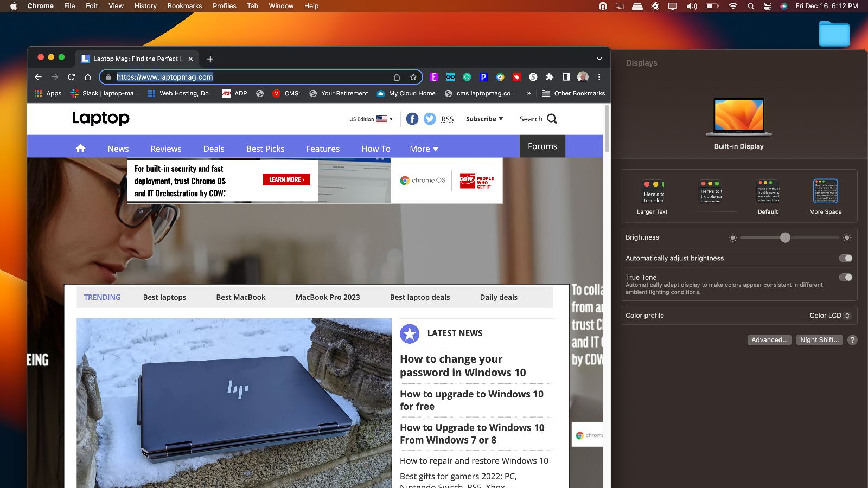Click the Laptop Mag search magnifier icon
Screen dimensions: 868x488
pos(553,119)
